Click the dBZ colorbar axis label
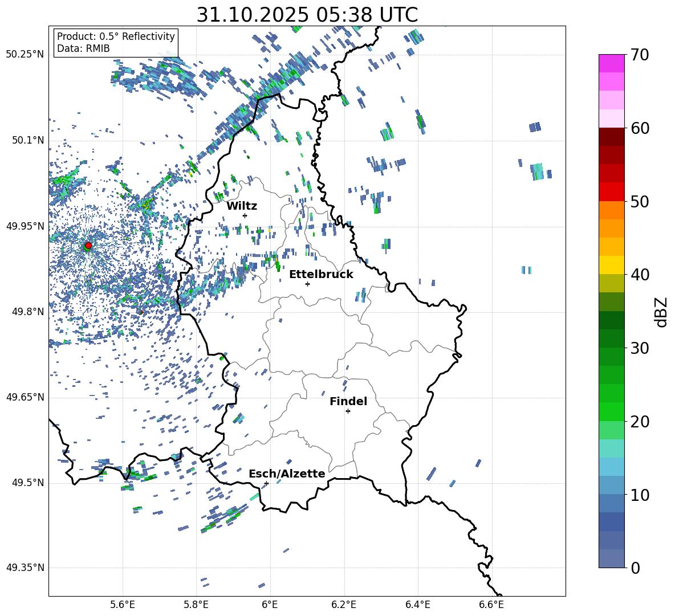 (x=661, y=312)
